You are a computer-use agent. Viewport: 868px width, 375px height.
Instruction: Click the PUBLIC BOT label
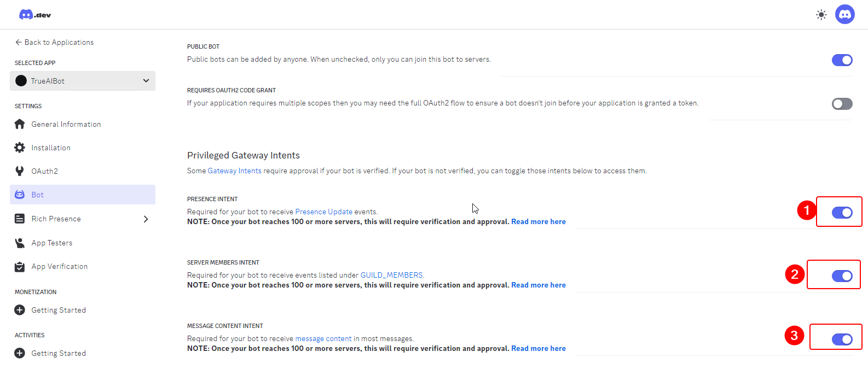(x=203, y=46)
